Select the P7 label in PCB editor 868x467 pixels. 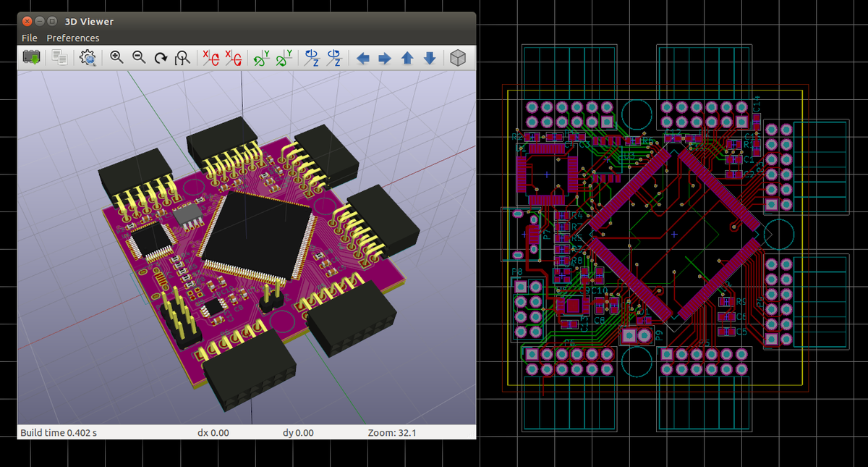pos(546,235)
